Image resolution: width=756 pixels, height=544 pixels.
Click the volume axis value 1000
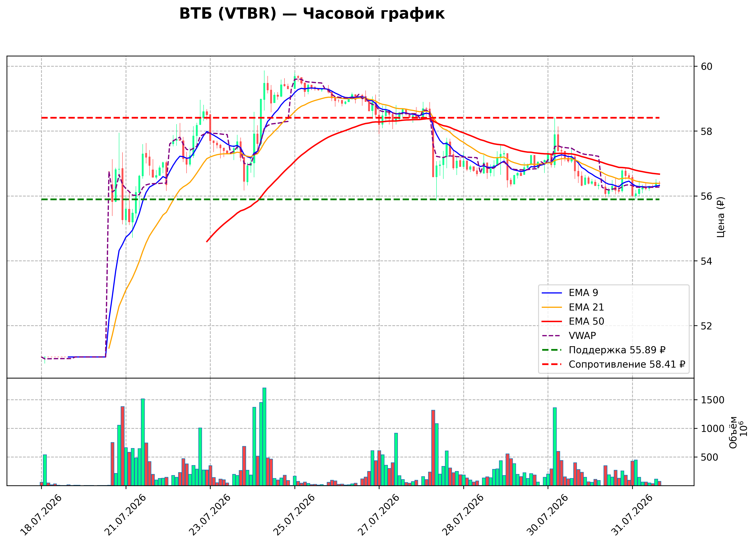(x=713, y=429)
